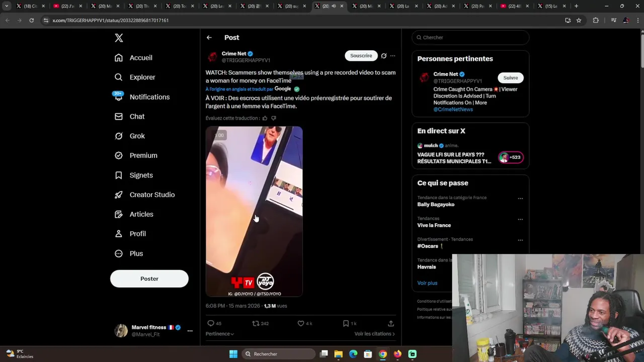Click the browser back arrow
Image resolution: width=644 pixels, height=362 pixels.
[x=8, y=20]
